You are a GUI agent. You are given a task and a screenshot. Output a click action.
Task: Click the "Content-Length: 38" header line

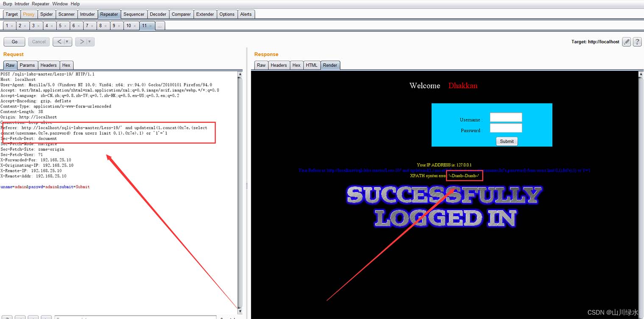(22, 112)
